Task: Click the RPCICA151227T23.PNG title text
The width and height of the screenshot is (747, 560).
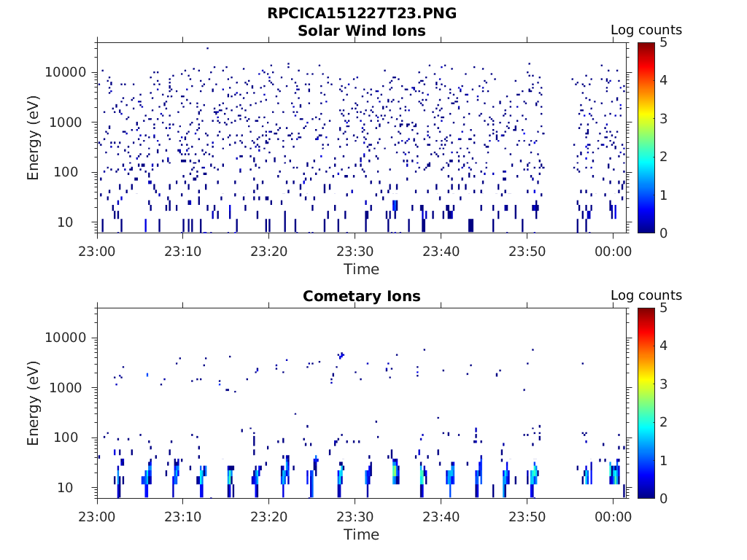Action: click(x=362, y=13)
